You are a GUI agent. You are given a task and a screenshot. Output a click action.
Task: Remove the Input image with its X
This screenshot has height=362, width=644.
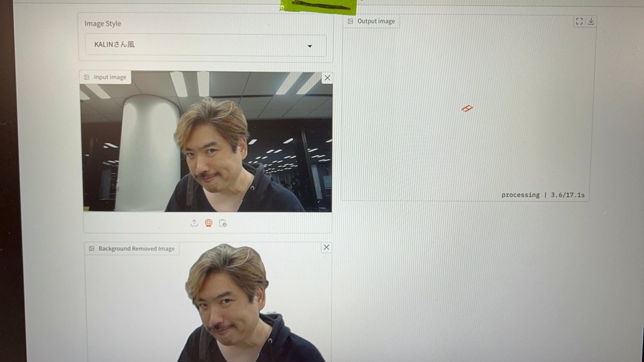tap(327, 78)
